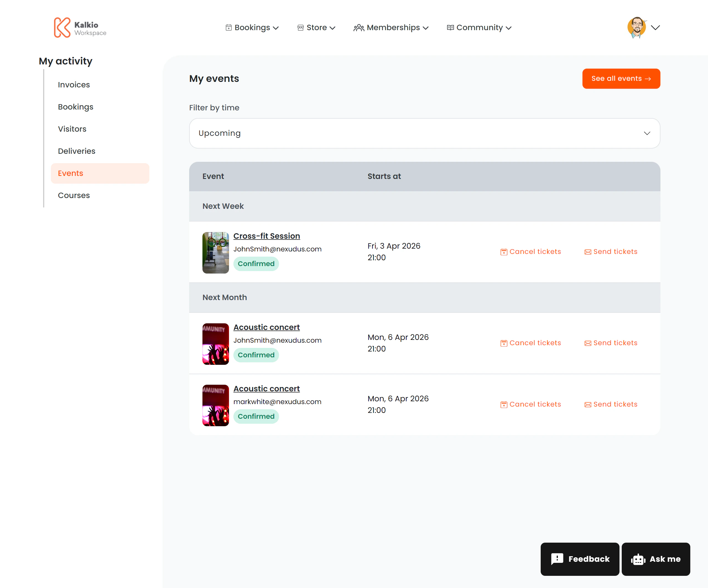The height and width of the screenshot is (588, 708).
Task: Open the Cross-fit Session event link
Action: tap(266, 236)
